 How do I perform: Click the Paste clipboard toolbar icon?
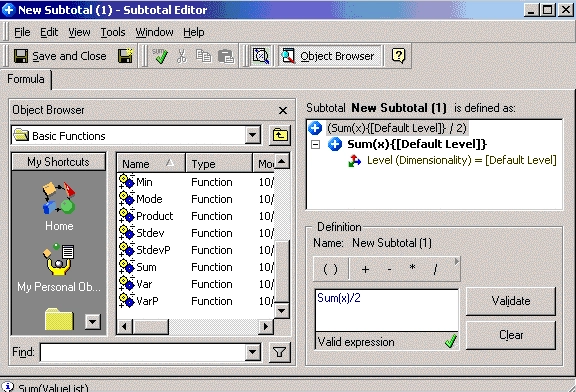point(226,56)
